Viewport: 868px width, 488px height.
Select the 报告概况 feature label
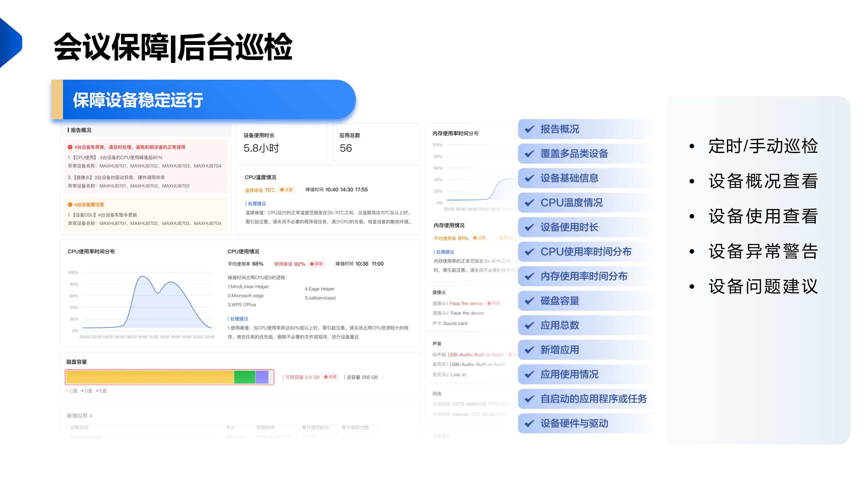click(x=560, y=129)
